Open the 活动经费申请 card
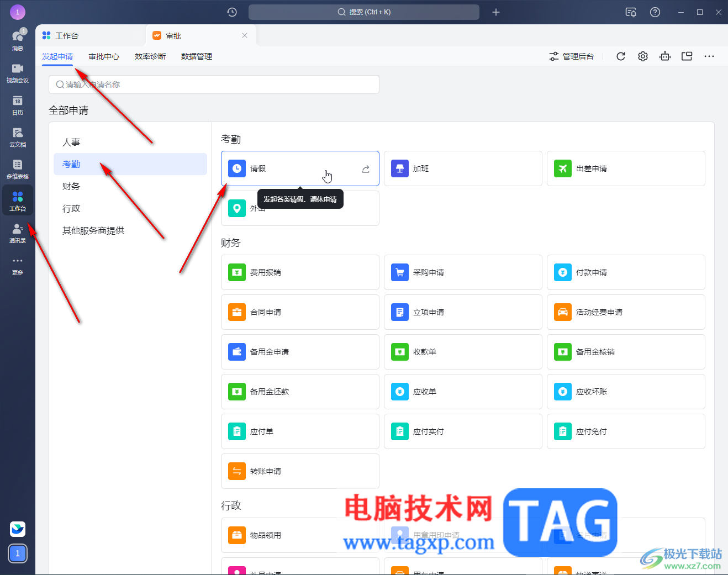This screenshot has height=575, width=728. [x=626, y=312]
